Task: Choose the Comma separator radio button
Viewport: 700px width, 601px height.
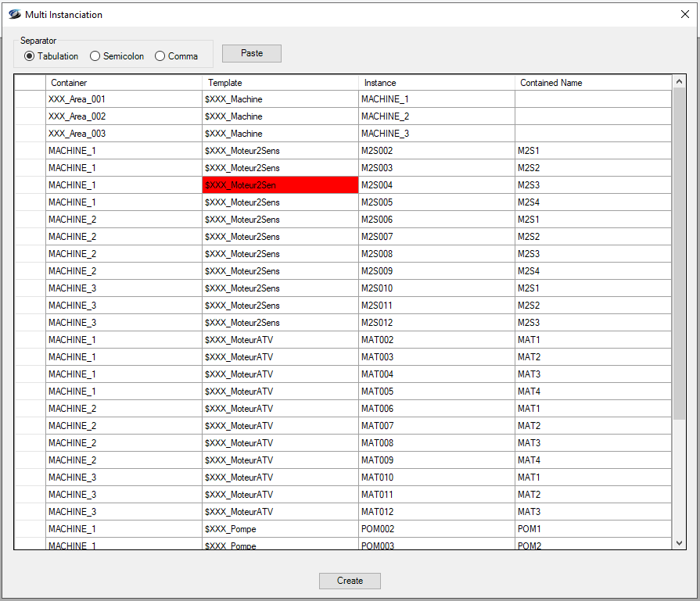Action: click(160, 56)
